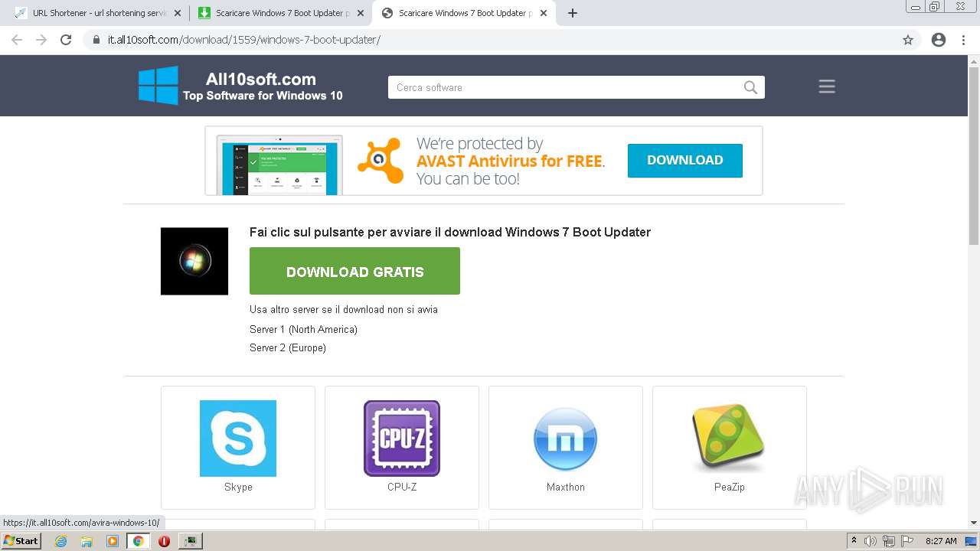Switch to the second Scaricare Windows 7 tab
The image size is (980, 551).
(280, 13)
